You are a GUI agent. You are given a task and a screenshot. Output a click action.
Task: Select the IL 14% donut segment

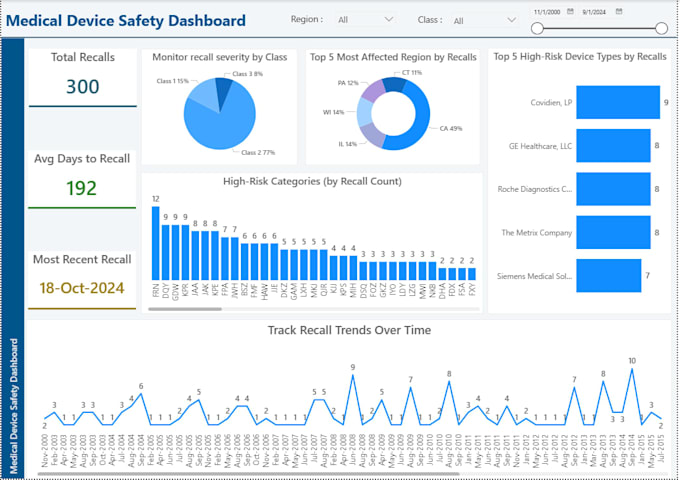(372, 135)
